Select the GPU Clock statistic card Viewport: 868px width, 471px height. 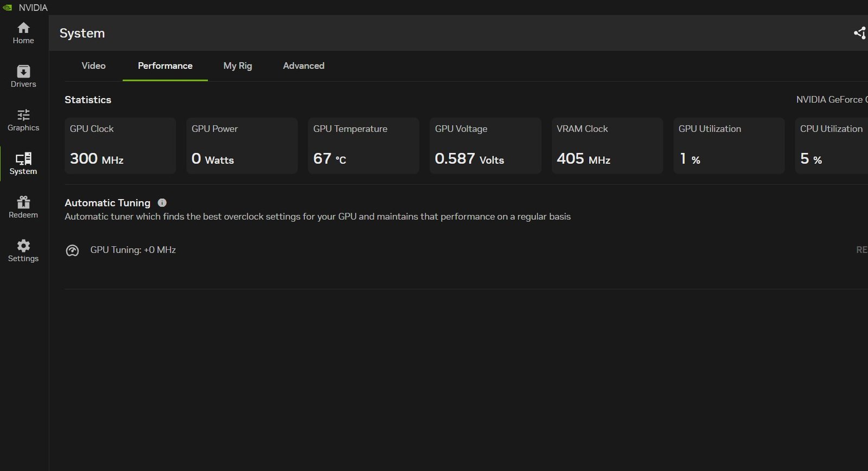120,145
